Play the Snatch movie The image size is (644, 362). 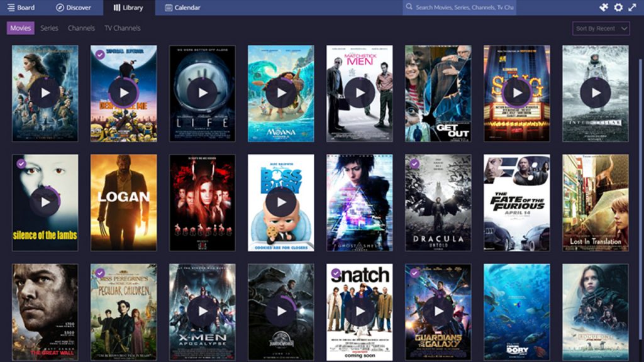359,311
